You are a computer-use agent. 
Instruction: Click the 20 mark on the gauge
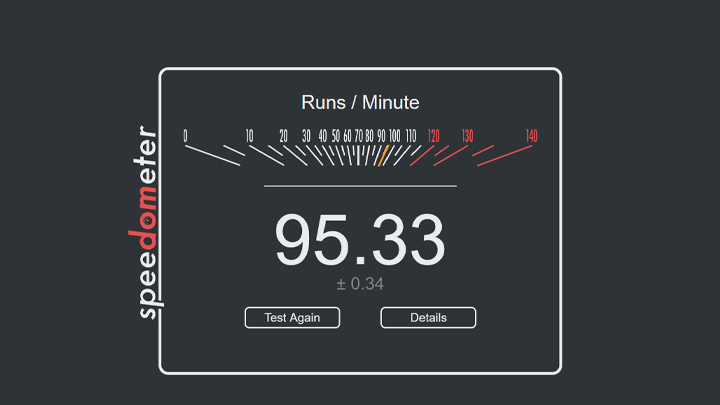click(284, 136)
